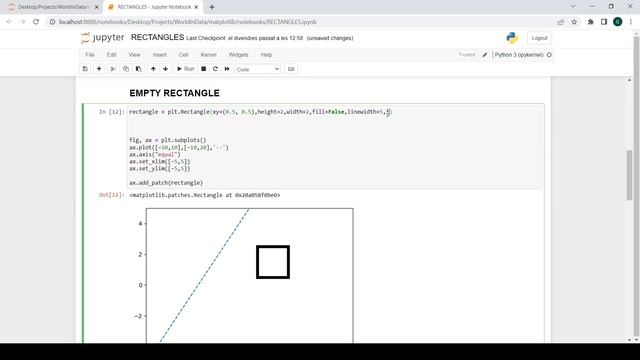Select the RECTANGLES Jupyter Notebook tab

coord(154,7)
